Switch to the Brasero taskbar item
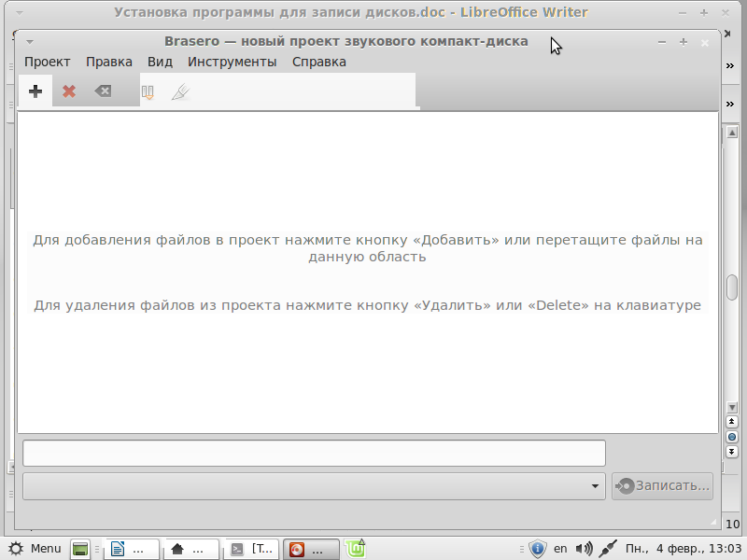Image resolution: width=747 pixels, height=560 pixels. 311,549
